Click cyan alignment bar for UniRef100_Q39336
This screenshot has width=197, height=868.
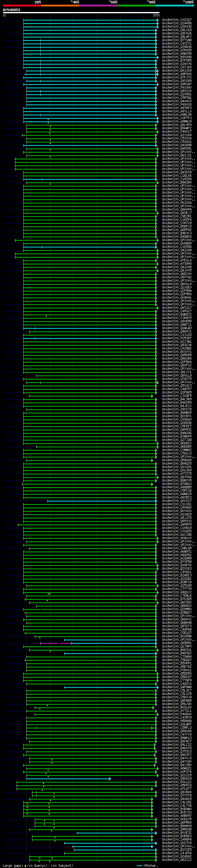(90, 26)
